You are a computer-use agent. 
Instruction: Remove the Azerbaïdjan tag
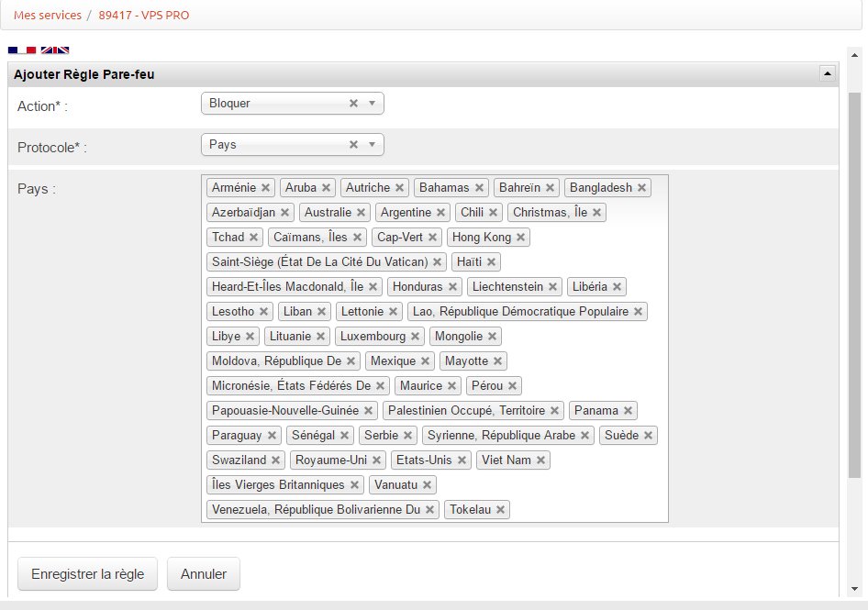click(285, 213)
